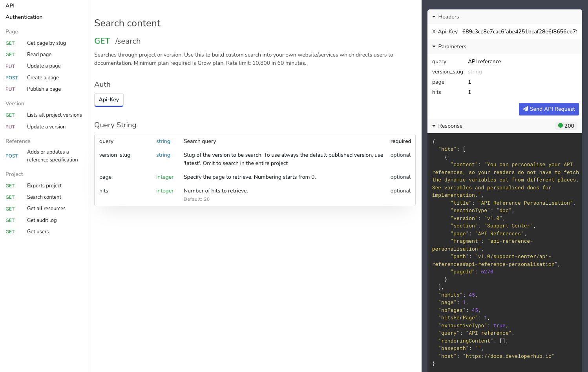This screenshot has width=588, height=372.
Task: Click the paper plane icon on Send button
Action: point(525,109)
